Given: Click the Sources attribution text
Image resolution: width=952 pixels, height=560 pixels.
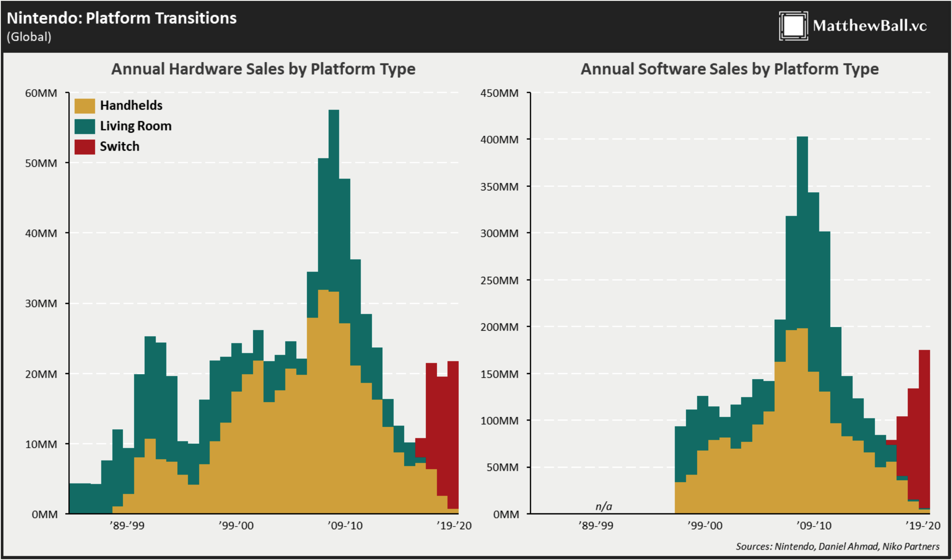Looking at the screenshot, I should [838, 546].
